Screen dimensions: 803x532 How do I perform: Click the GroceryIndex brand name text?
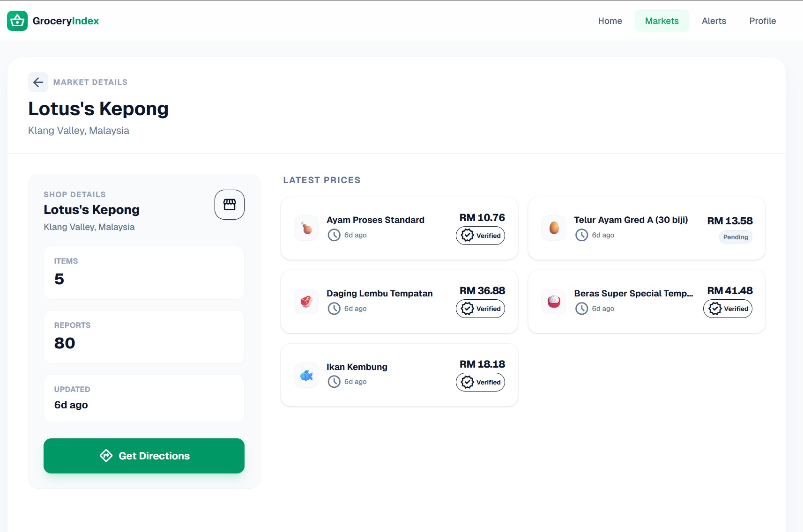click(66, 21)
